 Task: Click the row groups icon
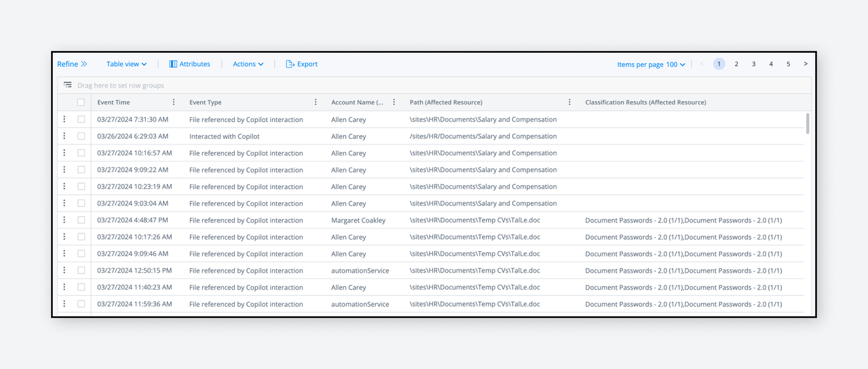[68, 85]
